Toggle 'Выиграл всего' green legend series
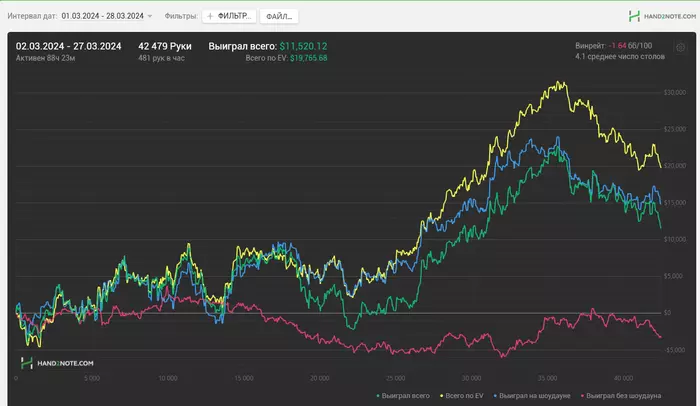The height and width of the screenshot is (406, 700). pos(407,396)
